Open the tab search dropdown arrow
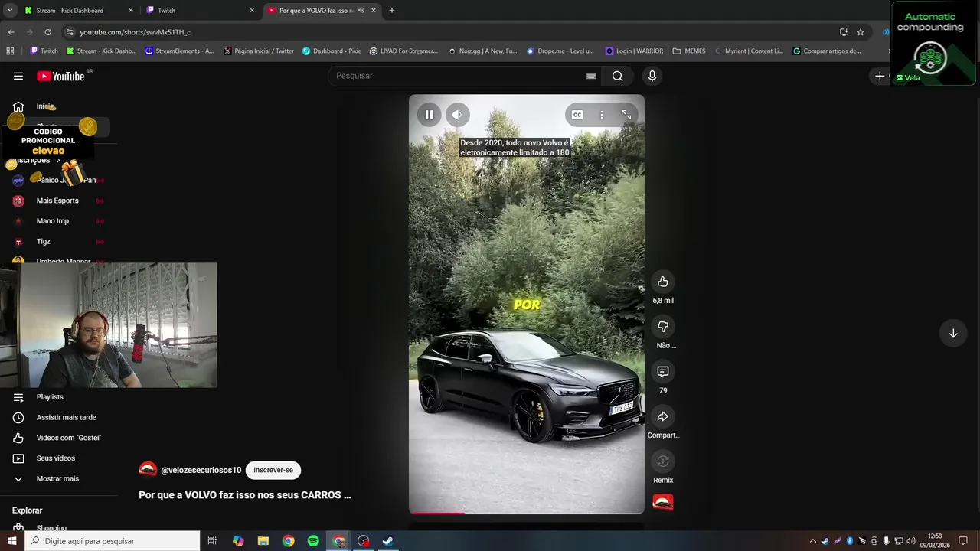Image resolution: width=980 pixels, height=551 pixels. click(x=10, y=11)
